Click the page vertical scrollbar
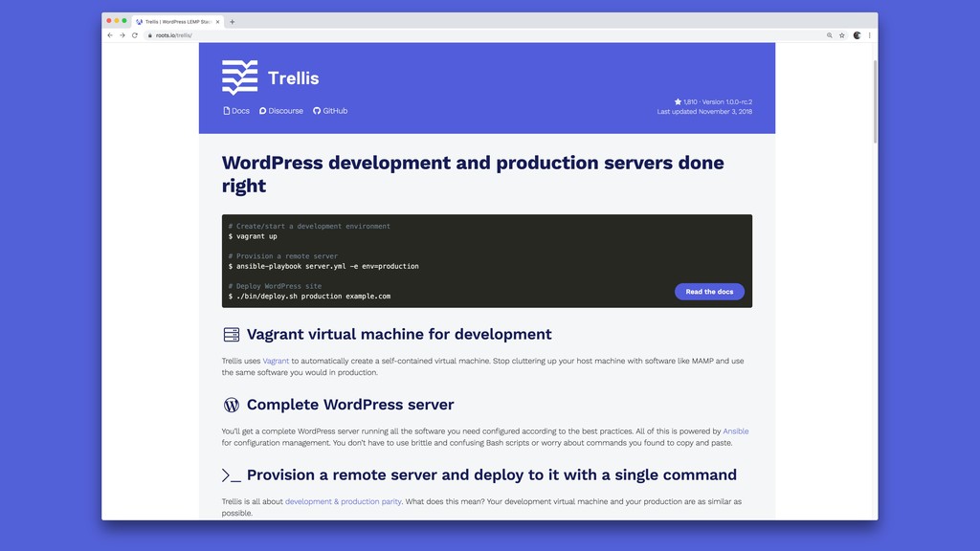This screenshot has width=980, height=551. (x=875, y=101)
